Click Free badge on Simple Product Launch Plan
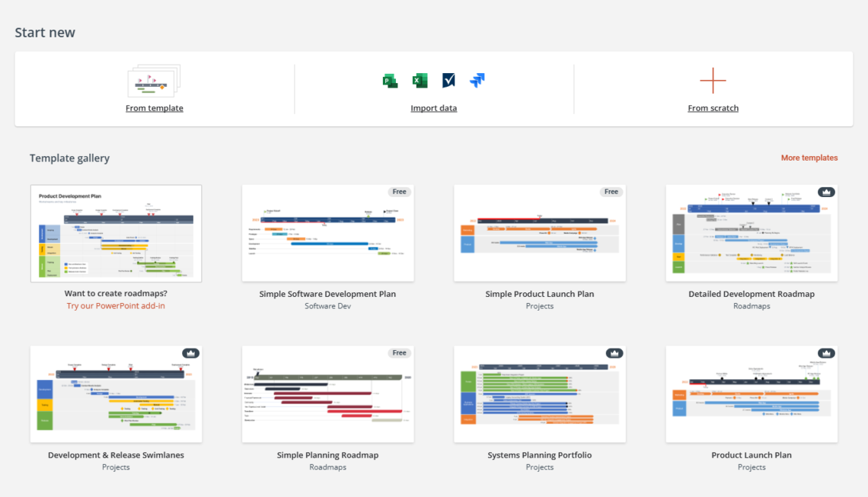The width and height of the screenshot is (868, 497). tap(611, 192)
